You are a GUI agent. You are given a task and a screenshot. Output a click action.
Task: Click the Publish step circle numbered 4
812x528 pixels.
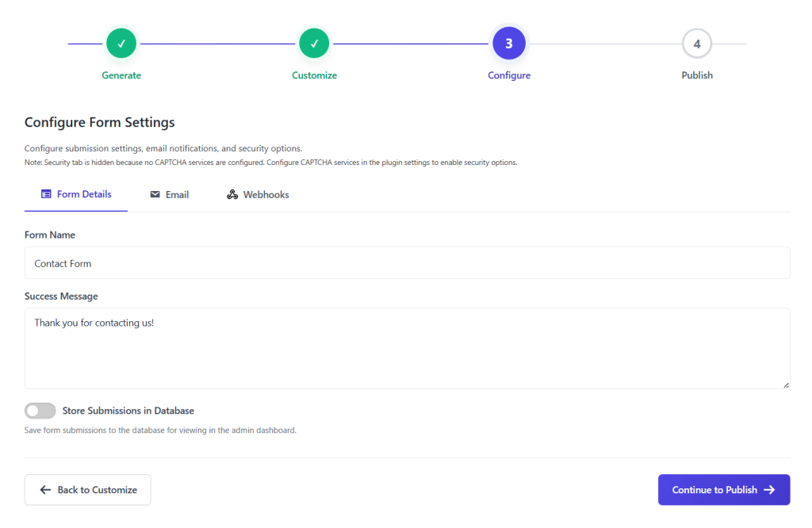(697, 43)
